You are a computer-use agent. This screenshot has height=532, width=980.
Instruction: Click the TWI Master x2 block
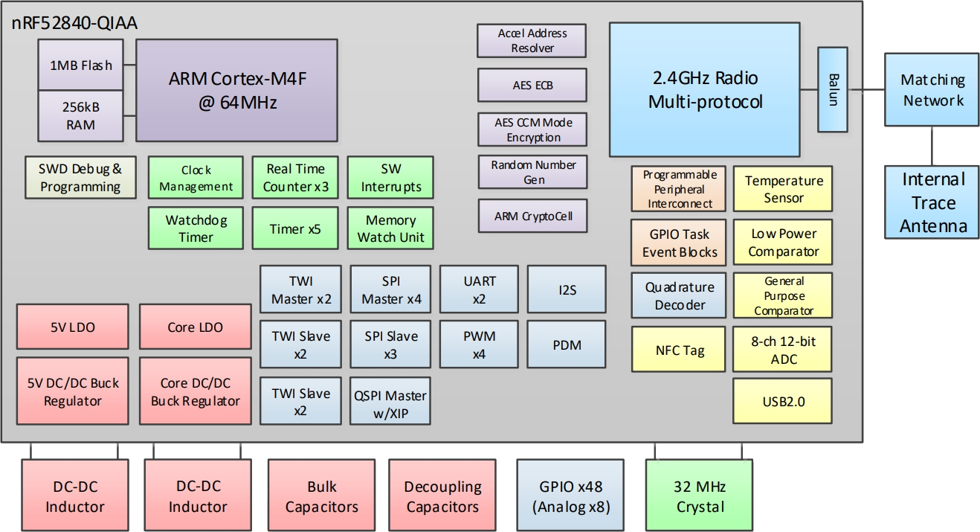[301, 290]
